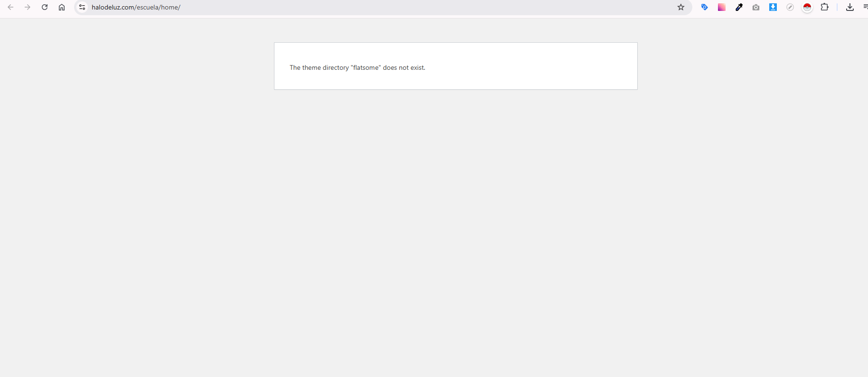The height and width of the screenshot is (377, 868).
Task: View site information for halodeluz.com
Action: [82, 7]
